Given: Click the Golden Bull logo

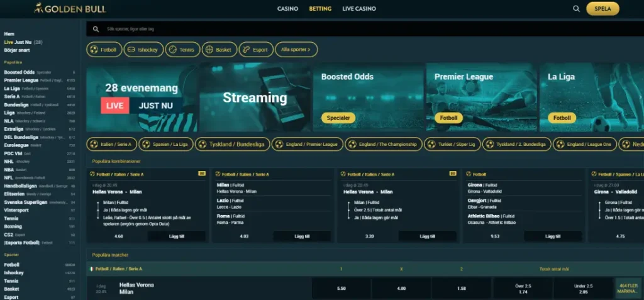Looking at the screenshot, I should tap(70, 9).
